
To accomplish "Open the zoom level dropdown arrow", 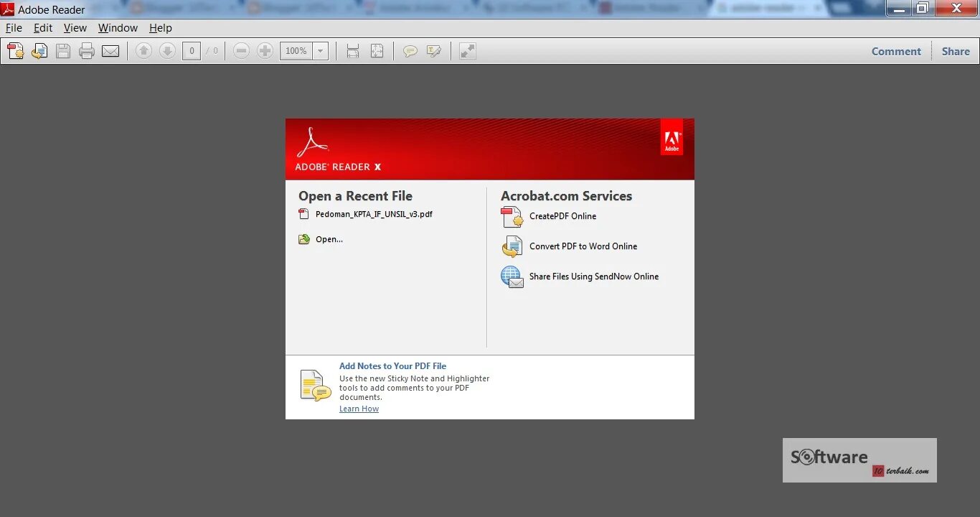I will pyautogui.click(x=321, y=51).
